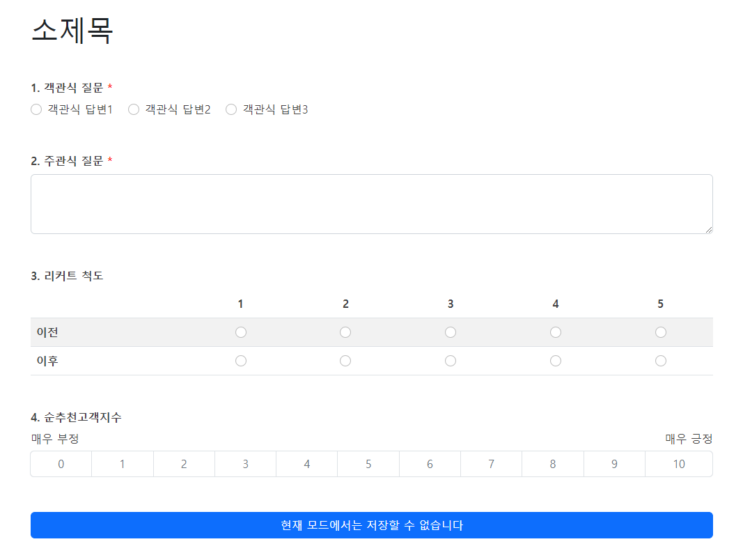The height and width of the screenshot is (560, 743).
Task: Click the 소제목 heading
Action: (x=72, y=31)
